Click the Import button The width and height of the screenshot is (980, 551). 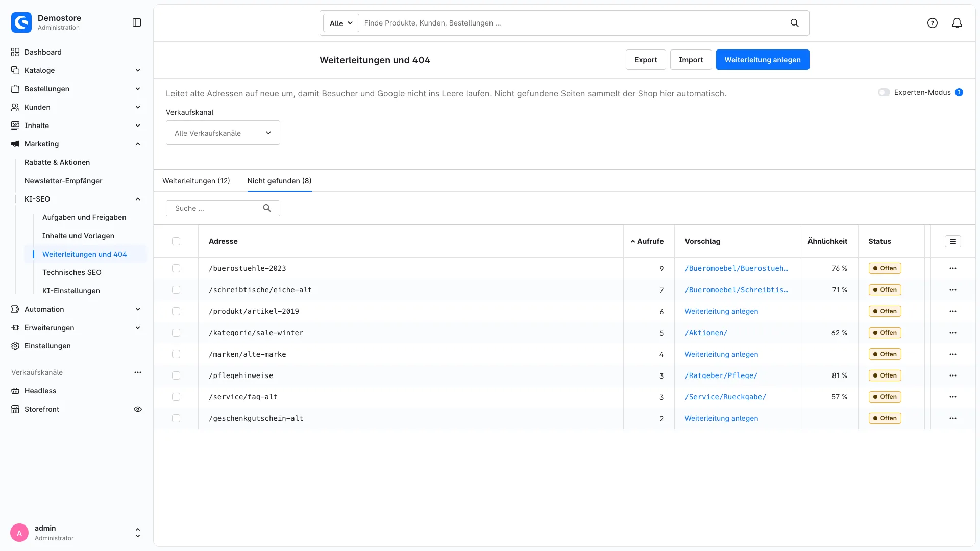coord(691,60)
